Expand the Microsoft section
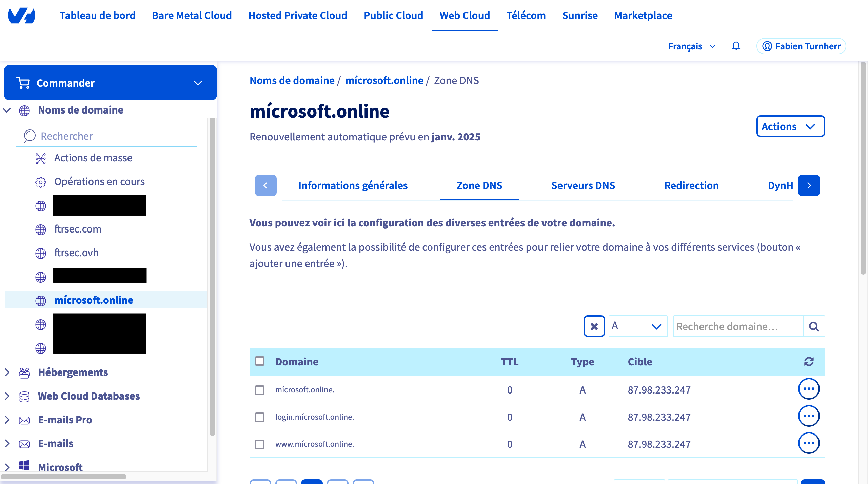Screen dimensions: 868x484 [7, 467]
